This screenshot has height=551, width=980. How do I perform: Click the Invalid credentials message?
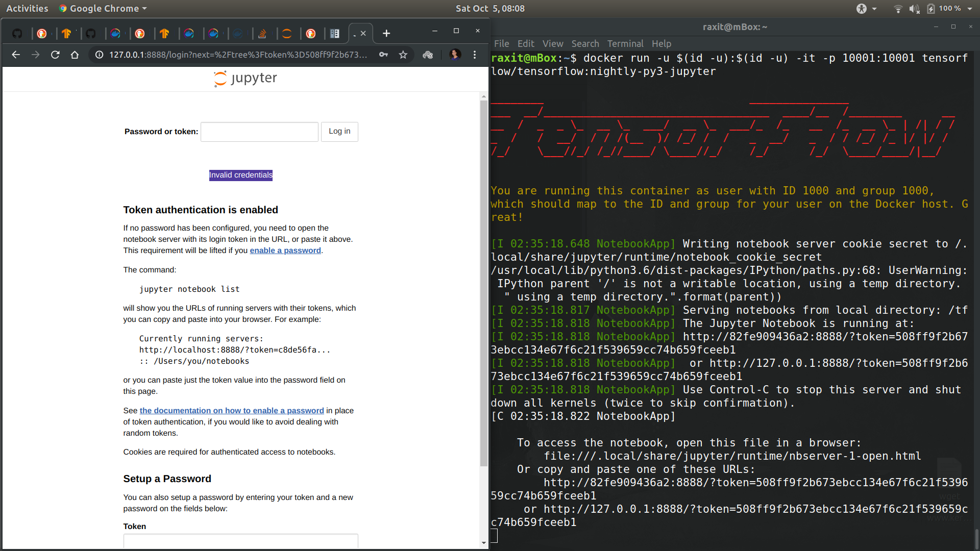point(241,175)
